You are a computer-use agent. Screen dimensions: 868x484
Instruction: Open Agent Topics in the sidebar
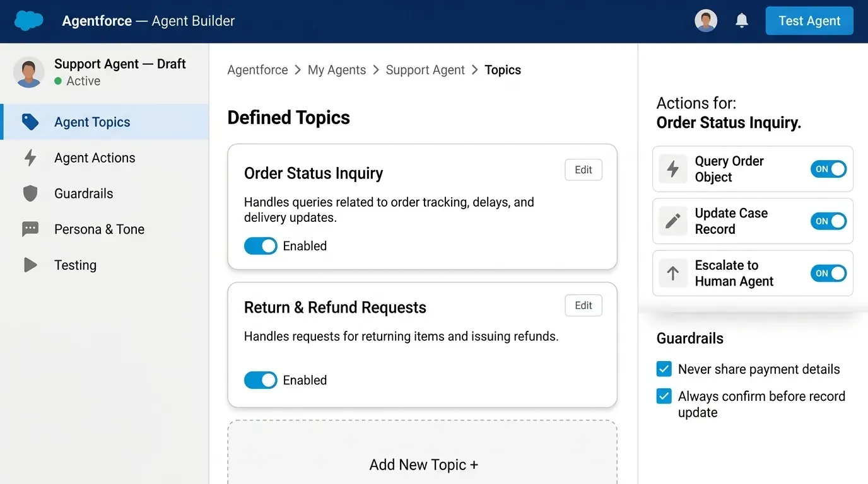click(x=92, y=121)
